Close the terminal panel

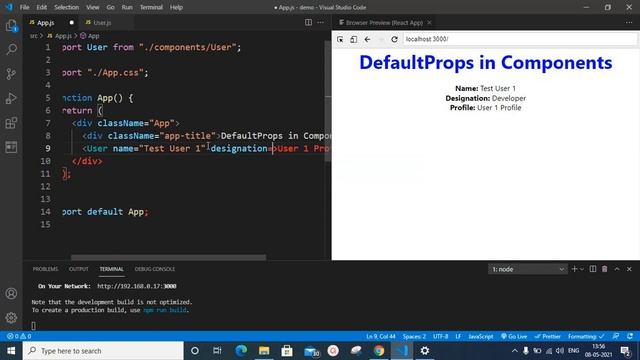click(629, 269)
